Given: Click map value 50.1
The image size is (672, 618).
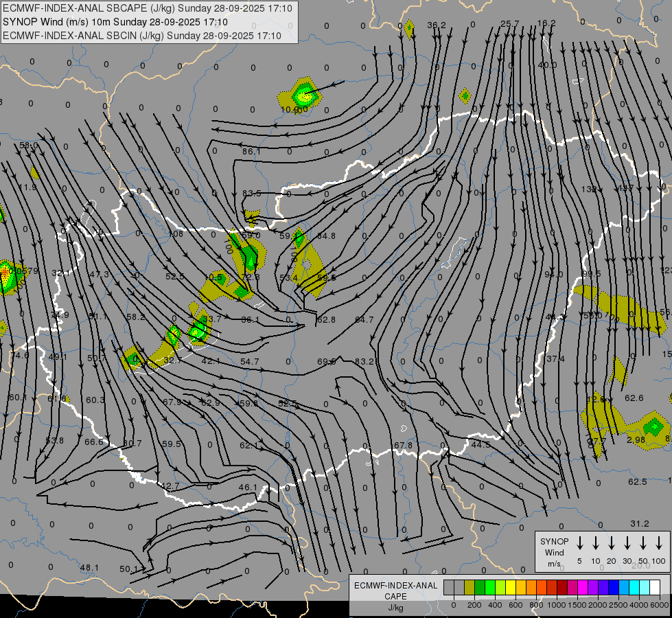Looking at the screenshot, I should 129,569.
